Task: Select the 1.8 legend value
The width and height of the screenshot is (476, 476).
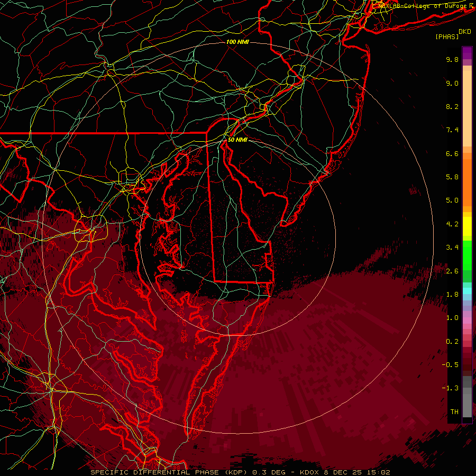Action: click(452, 295)
